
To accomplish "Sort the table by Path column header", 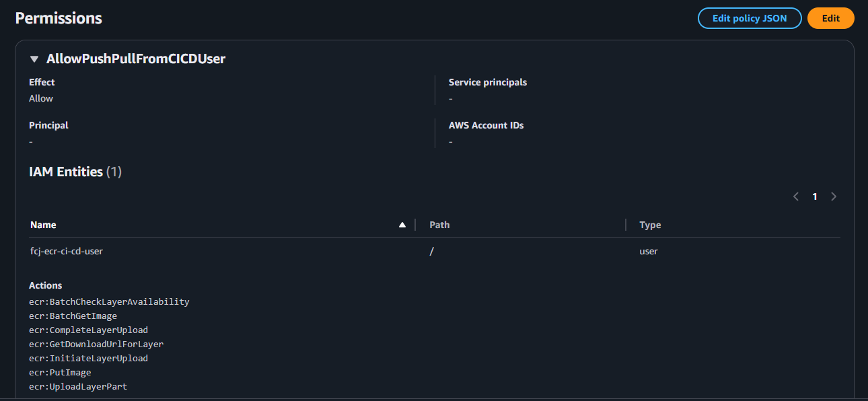I will (439, 225).
